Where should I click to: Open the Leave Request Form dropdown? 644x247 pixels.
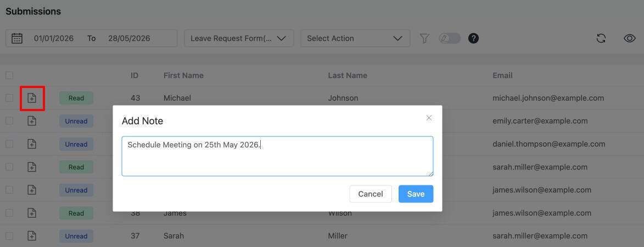point(239,39)
